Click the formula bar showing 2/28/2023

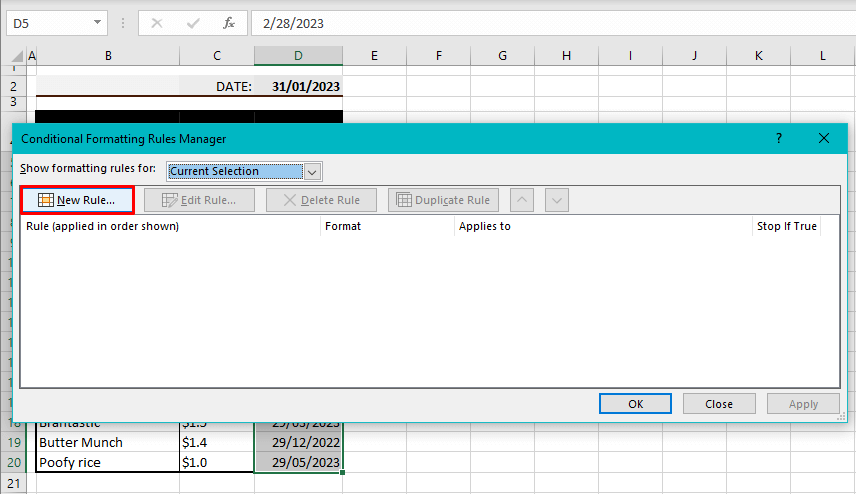pyautogui.click(x=554, y=23)
